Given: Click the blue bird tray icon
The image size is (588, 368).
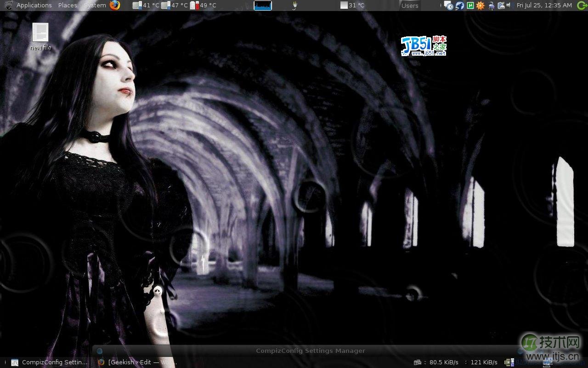Looking at the screenshot, I should click(x=459, y=6).
